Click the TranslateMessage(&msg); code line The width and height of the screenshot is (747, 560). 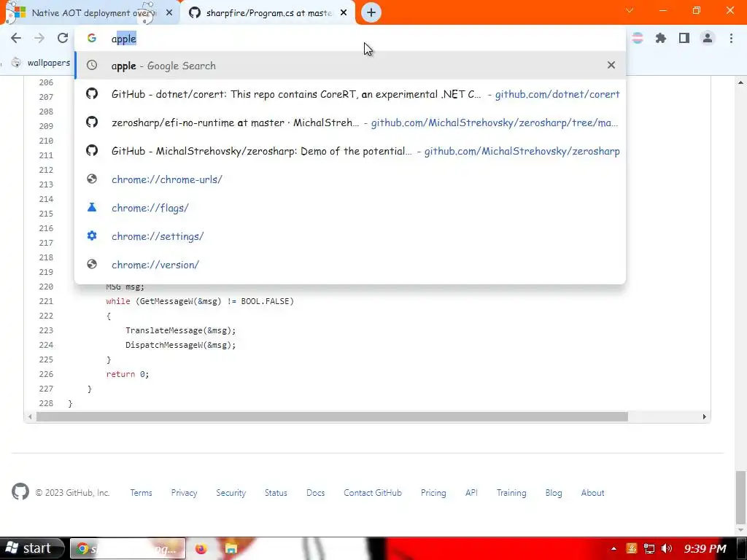point(181,330)
